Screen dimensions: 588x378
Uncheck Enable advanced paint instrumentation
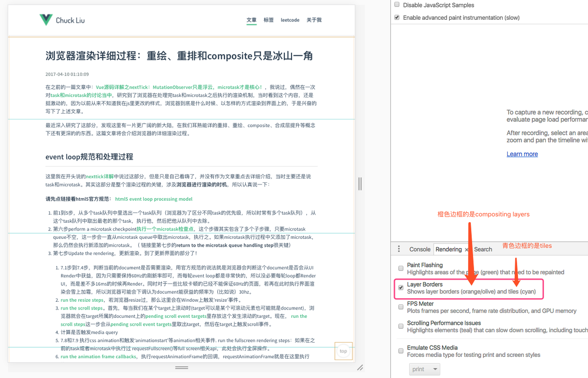click(x=397, y=17)
